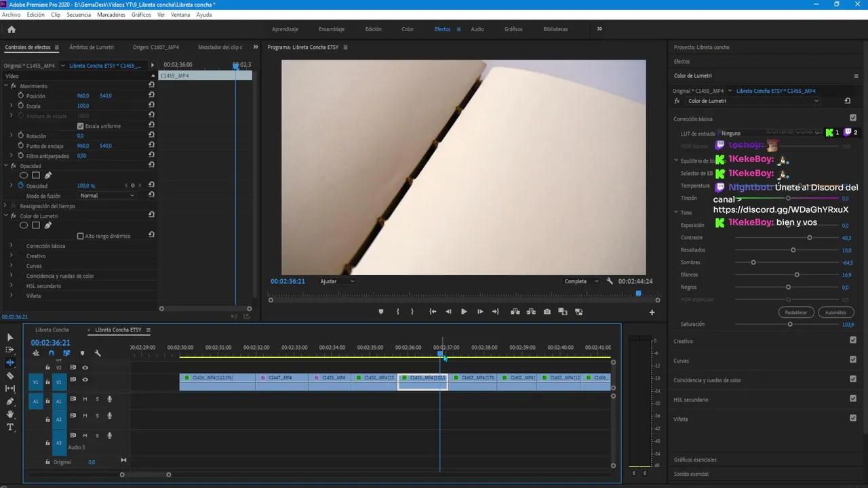Toggle Escala uniforme checkbox

coord(80,126)
